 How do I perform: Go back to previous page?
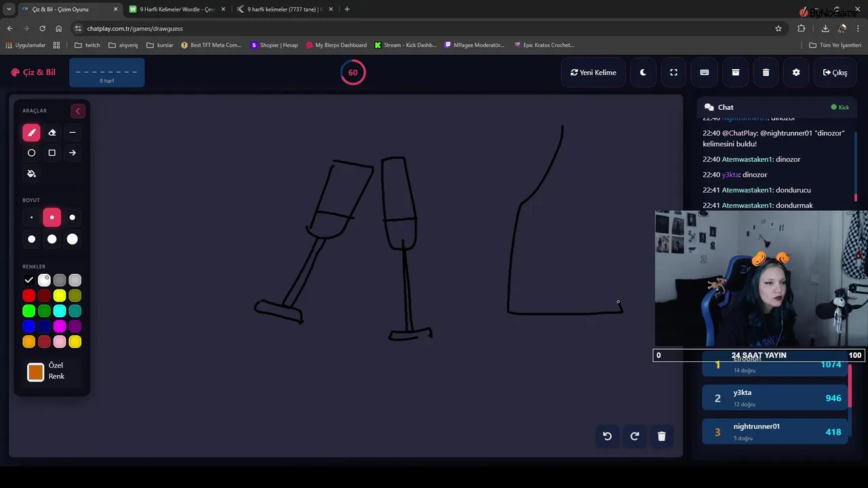10,28
